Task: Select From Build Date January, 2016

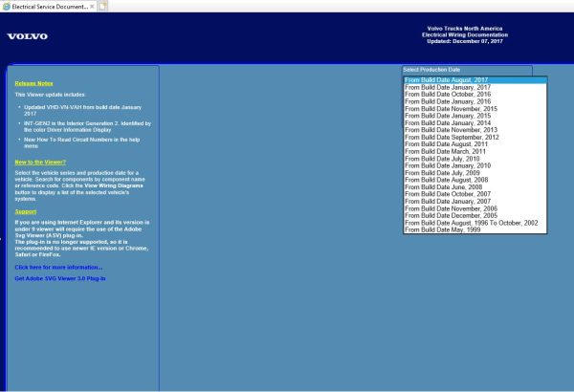Action: (x=475, y=101)
